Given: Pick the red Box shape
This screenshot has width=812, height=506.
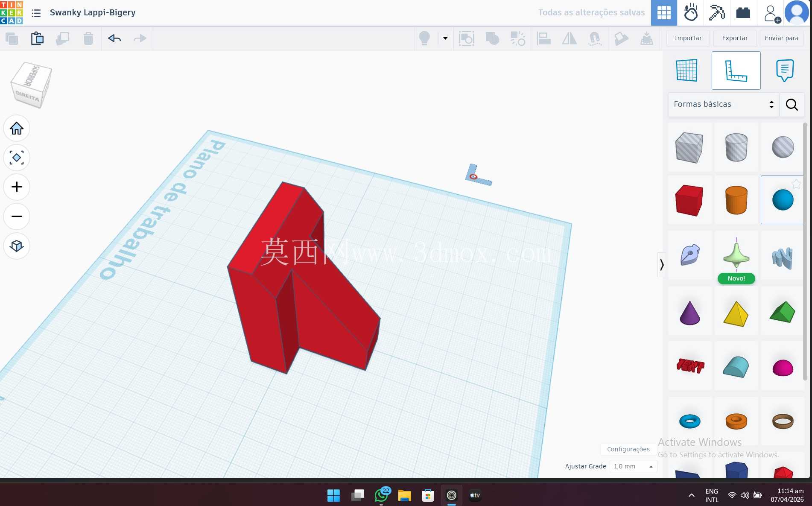Looking at the screenshot, I should pos(689,200).
